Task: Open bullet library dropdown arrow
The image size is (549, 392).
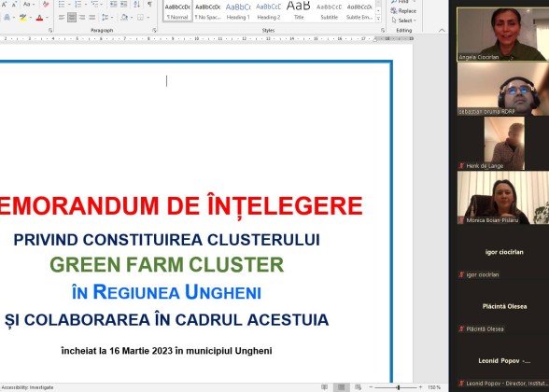Action: click(69, 5)
